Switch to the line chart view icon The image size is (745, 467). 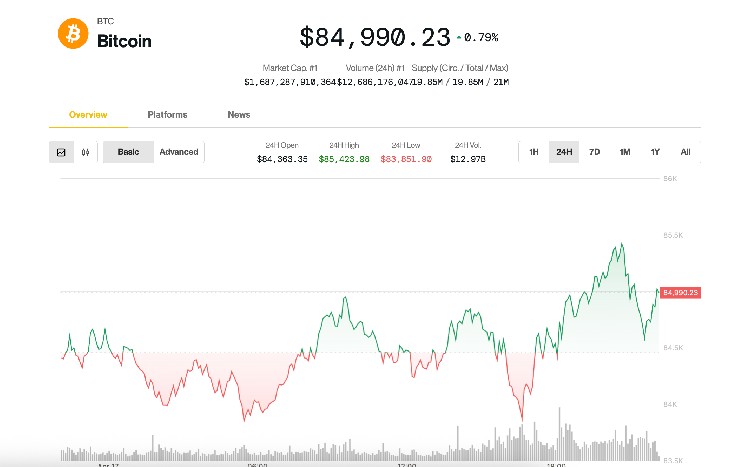(x=61, y=152)
